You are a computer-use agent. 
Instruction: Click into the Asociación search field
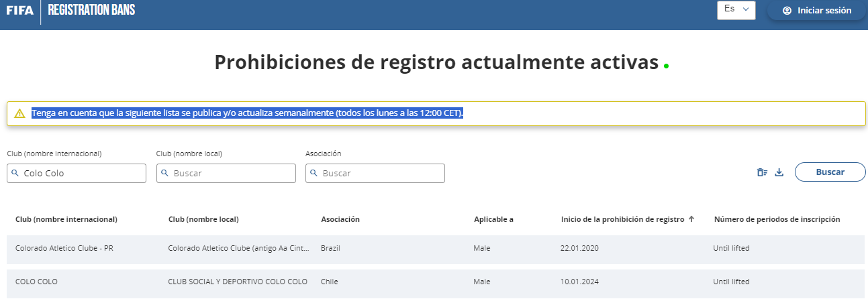click(x=381, y=173)
